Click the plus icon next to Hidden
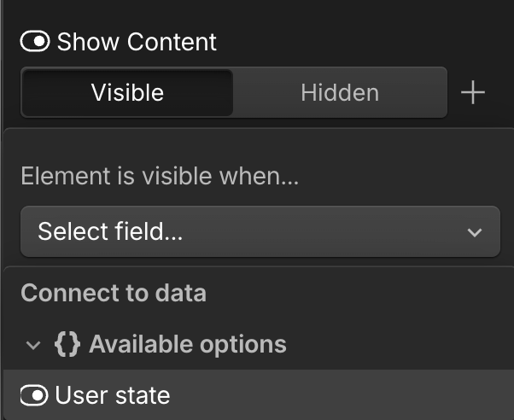Screen dimensions: 514x420 (472, 93)
